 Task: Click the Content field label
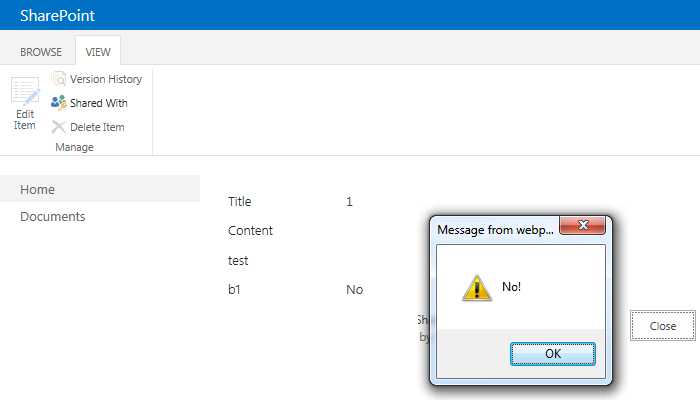click(x=250, y=231)
